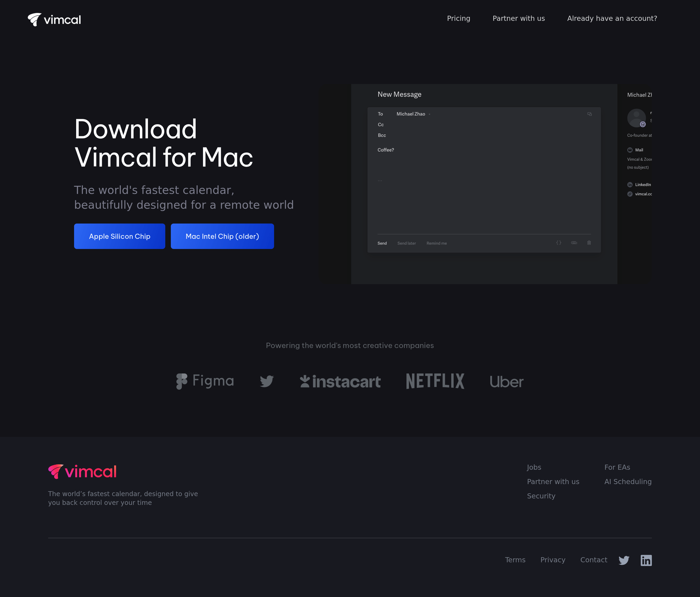Screen dimensions: 700x597
Task: Click Send in the message composer
Action: pyautogui.click(x=382, y=243)
